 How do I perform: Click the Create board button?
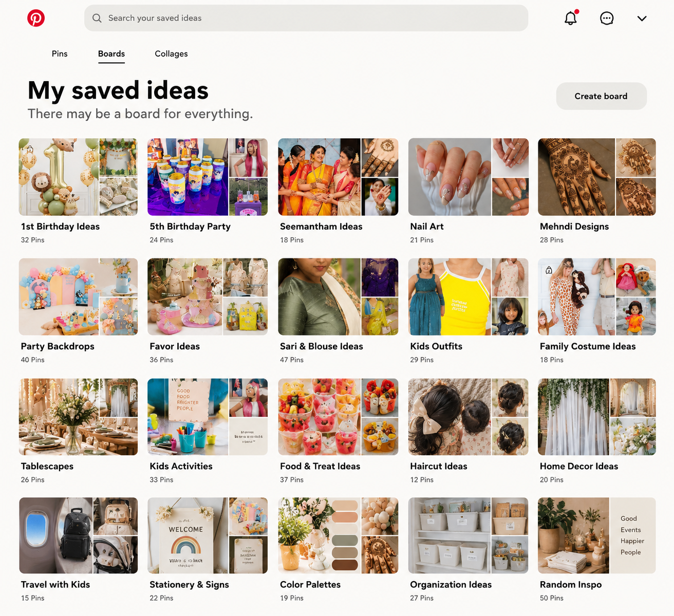601,96
